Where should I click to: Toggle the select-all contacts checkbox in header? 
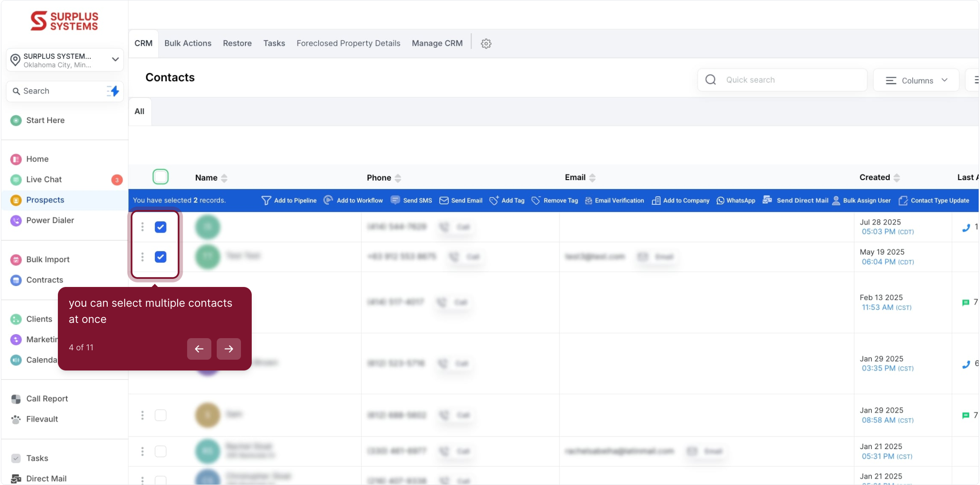click(x=161, y=177)
